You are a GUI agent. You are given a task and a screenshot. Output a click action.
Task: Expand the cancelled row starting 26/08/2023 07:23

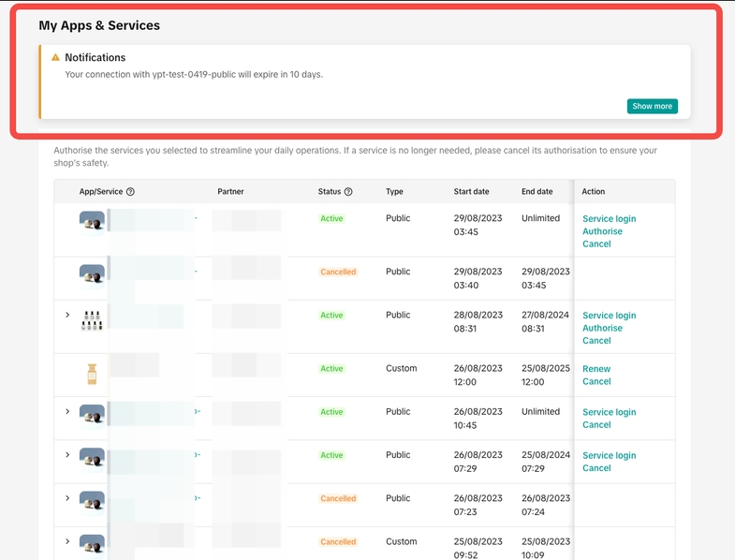pos(67,498)
